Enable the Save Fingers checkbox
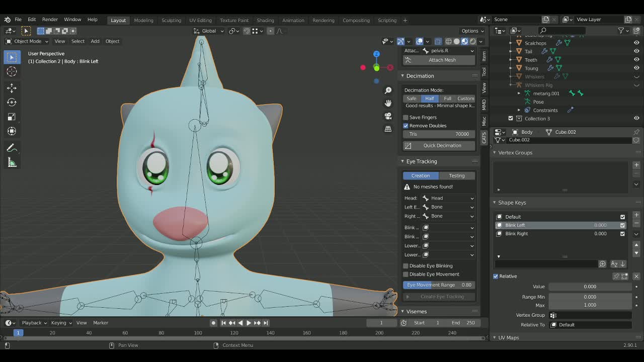The height and width of the screenshot is (362, 644). pyautogui.click(x=406, y=117)
